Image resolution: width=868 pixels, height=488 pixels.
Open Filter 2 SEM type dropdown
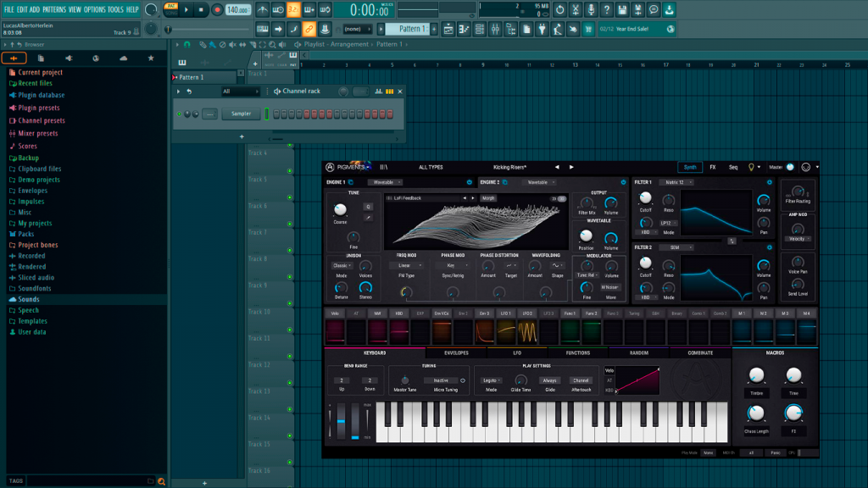pos(677,247)
